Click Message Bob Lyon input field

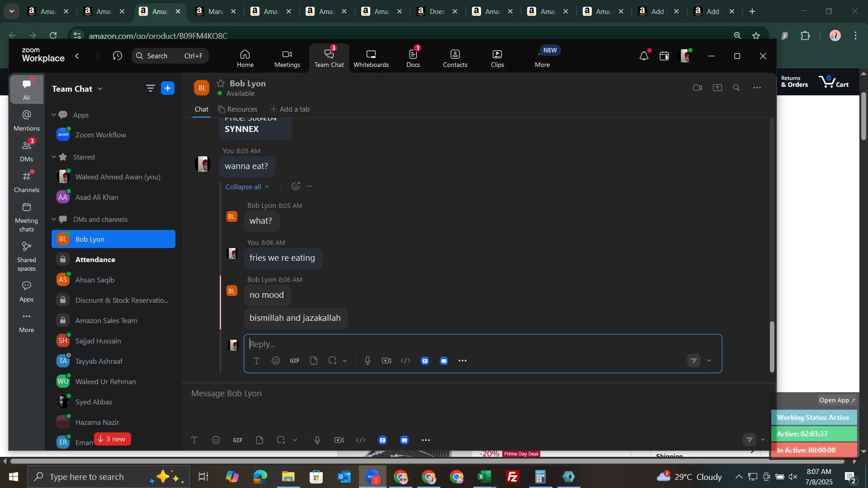479,394
